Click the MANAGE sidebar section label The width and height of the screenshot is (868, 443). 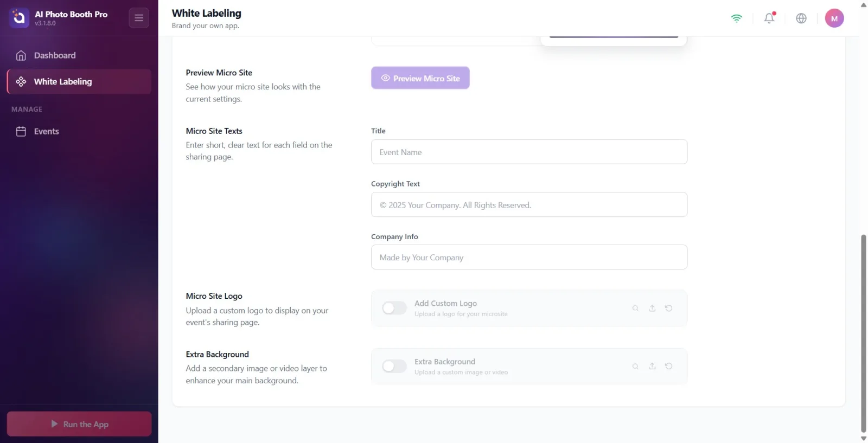[x=27, y=109]
